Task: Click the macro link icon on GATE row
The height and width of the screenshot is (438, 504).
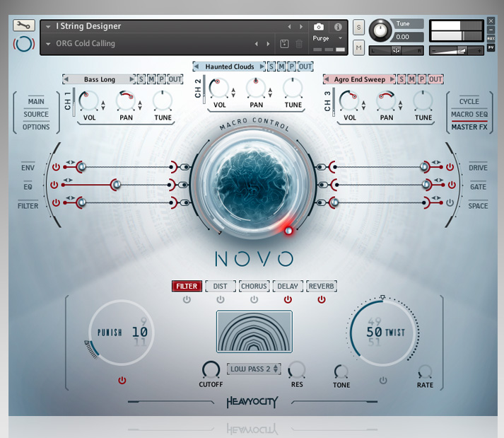Action: click(323, 185)
